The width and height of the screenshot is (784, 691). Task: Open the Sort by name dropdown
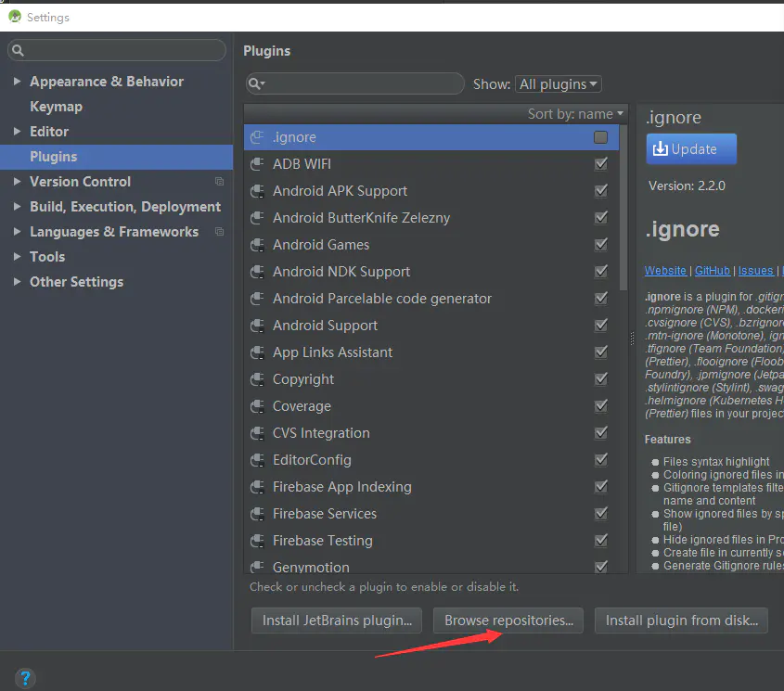click(x=575, y=114)
